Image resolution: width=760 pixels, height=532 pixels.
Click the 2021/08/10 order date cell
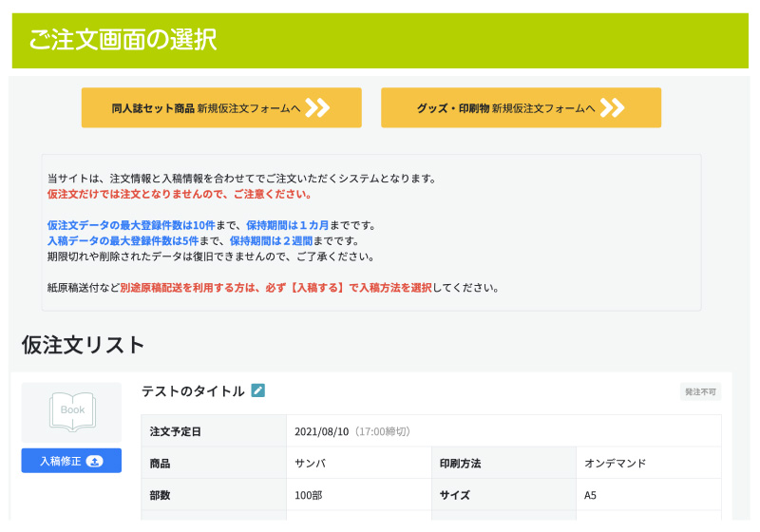[503, 431]
